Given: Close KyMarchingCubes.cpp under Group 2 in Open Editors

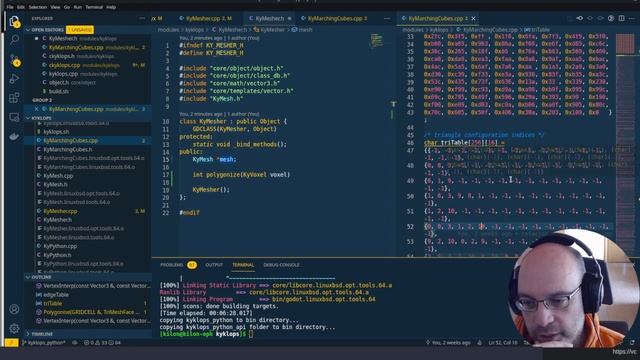Looking at the screenshot, I should pyautogui.click(x=37, y=109).
